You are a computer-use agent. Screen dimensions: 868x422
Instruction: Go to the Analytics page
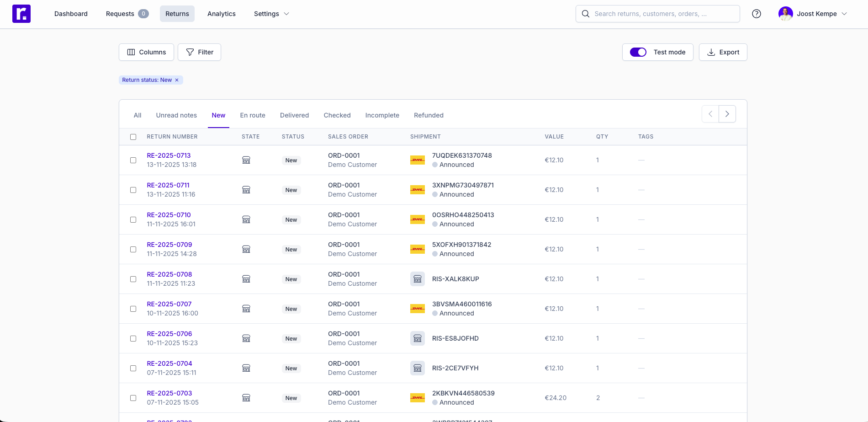222,14
